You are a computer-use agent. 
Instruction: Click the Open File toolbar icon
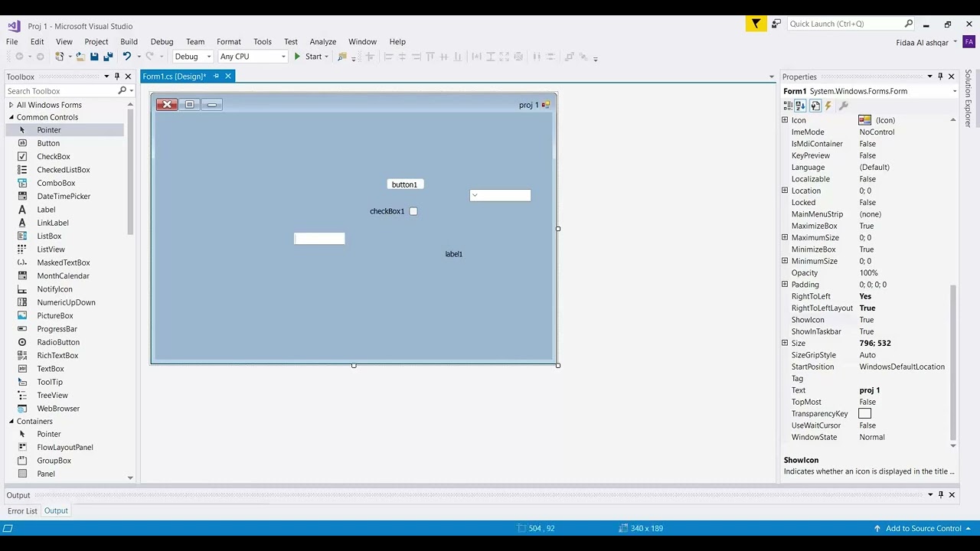pyautogui.click(x=80, y=57)
